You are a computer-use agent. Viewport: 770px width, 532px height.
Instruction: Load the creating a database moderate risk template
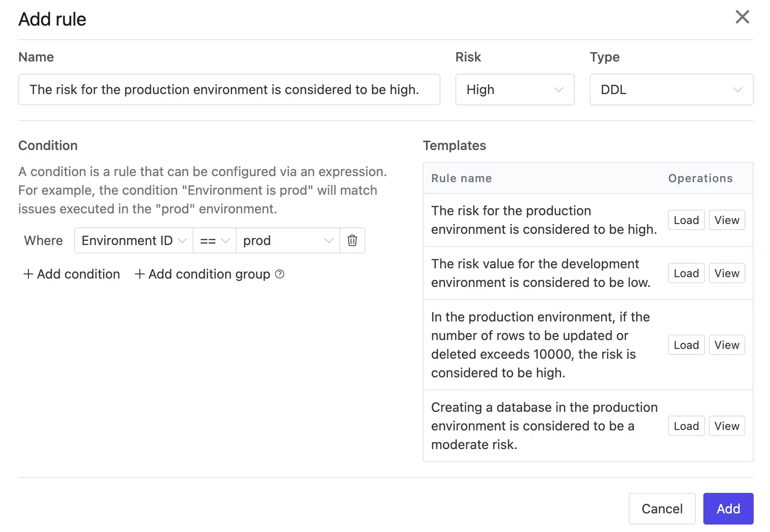(686, 426)
